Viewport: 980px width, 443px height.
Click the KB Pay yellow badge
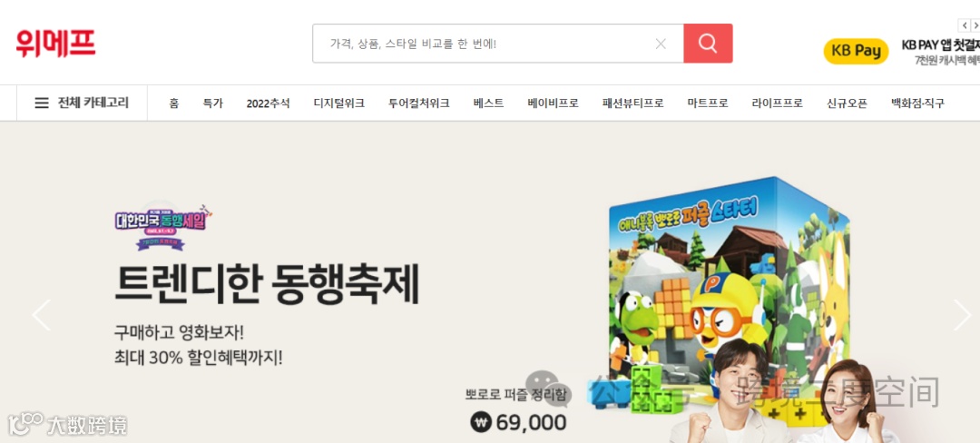856,51
